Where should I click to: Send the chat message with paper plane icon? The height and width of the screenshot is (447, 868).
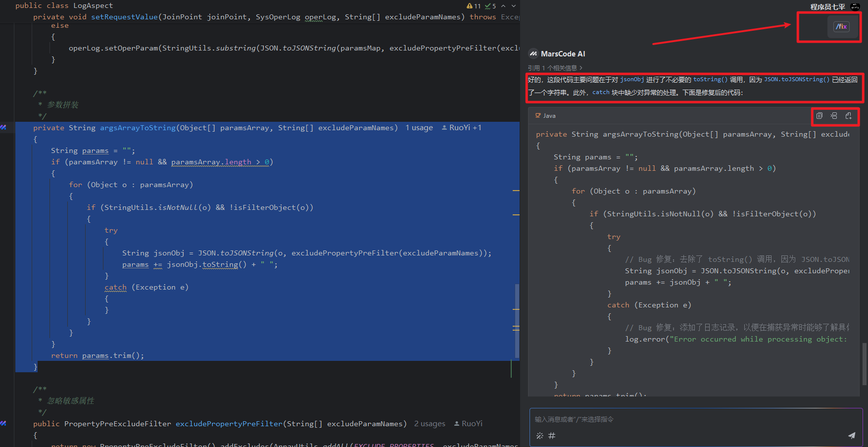[851, 436]
